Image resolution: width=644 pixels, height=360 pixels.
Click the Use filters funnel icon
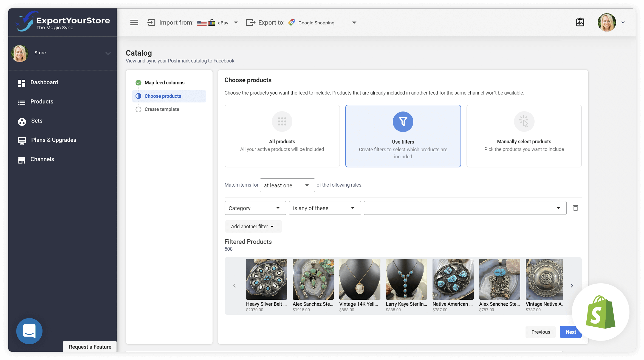pos(403,122)
